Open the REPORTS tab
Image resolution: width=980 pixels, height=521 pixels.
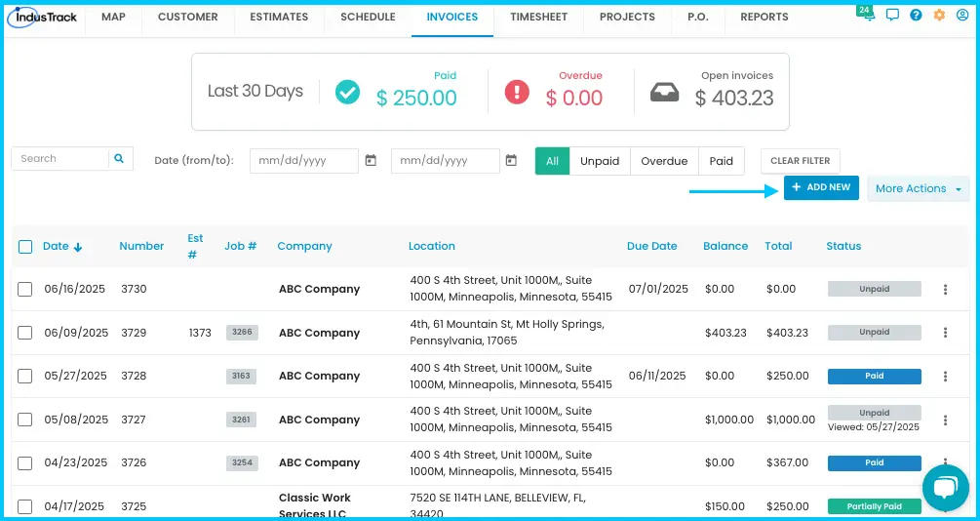click(764, 17)
